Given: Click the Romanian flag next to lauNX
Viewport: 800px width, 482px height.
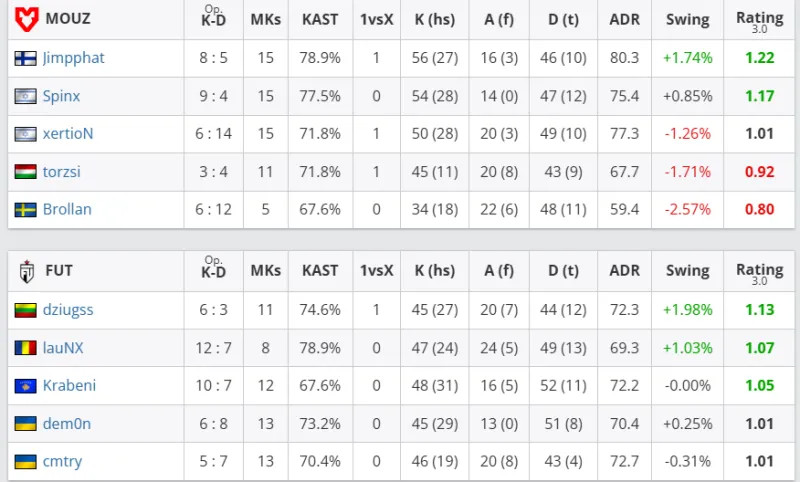Looking at the screenshot, I should coord(25,348).
